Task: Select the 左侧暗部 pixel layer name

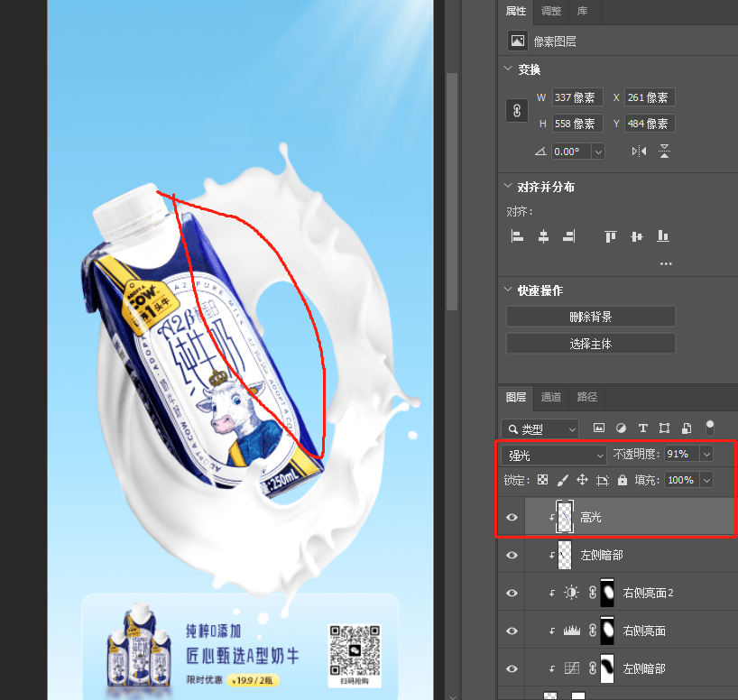Action: [602, 555]
